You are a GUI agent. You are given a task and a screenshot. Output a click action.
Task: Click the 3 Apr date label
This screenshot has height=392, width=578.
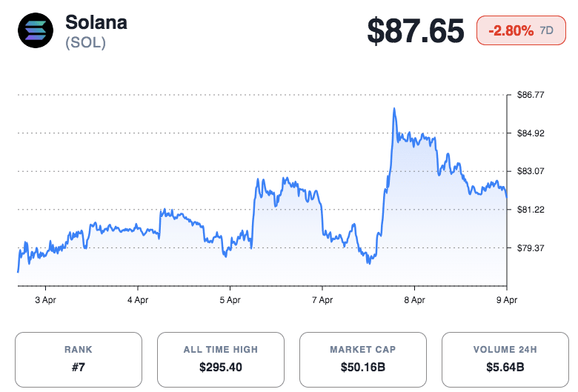coord(45,300)
